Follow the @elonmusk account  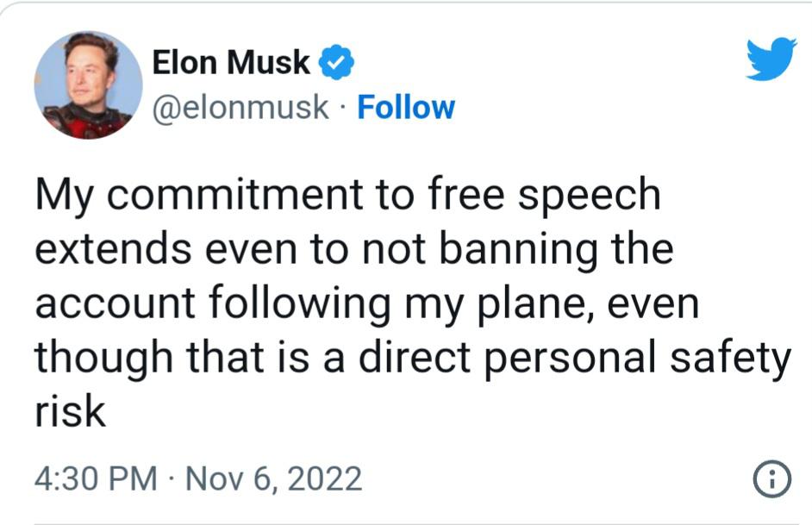coord(405,108)
